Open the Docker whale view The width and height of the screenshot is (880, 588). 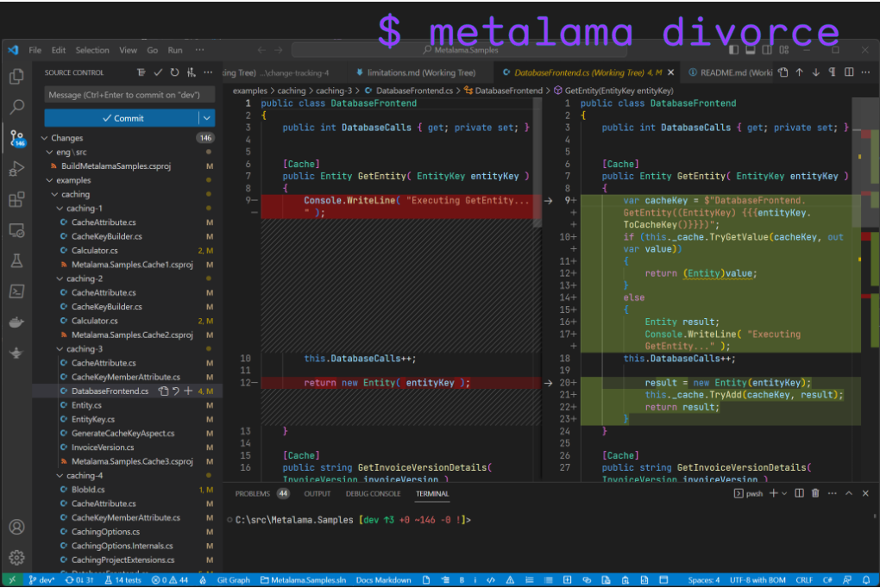coord(17,322)
